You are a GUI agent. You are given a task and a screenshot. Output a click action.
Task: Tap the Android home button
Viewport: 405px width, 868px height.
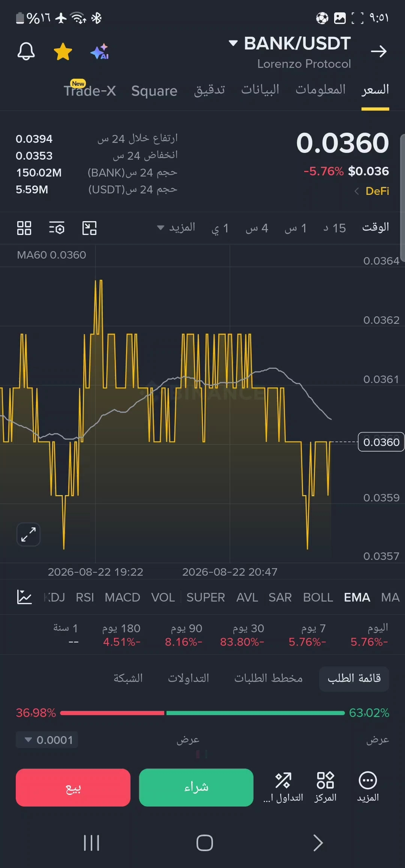pyautogui.click(x=205, y=843)
